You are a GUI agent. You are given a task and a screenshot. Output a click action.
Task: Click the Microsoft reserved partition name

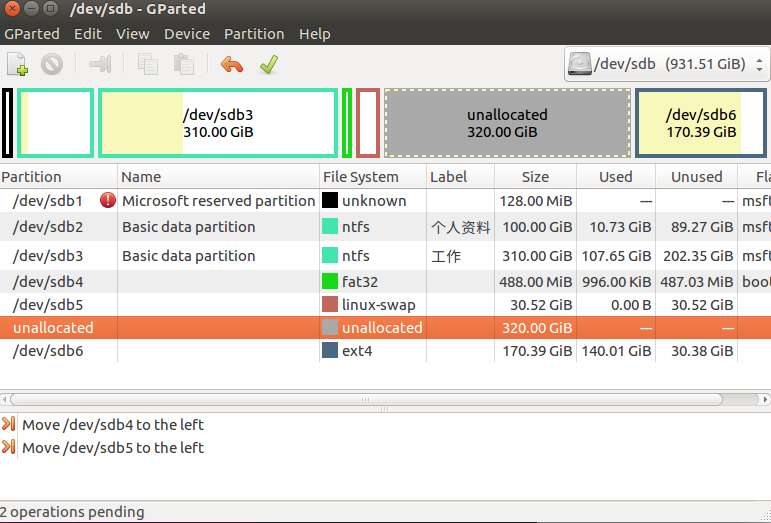coord(218,201)
